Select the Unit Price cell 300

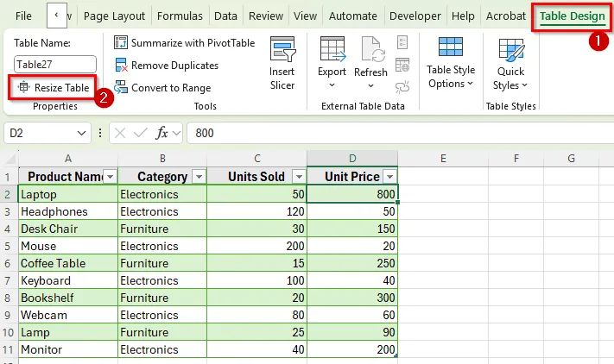tap(352, 298)
